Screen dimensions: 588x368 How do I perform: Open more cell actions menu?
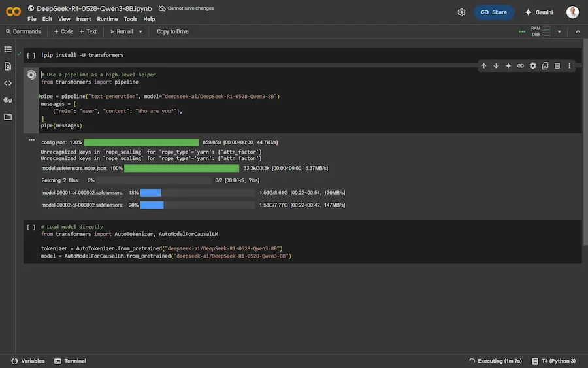point(569,66)
